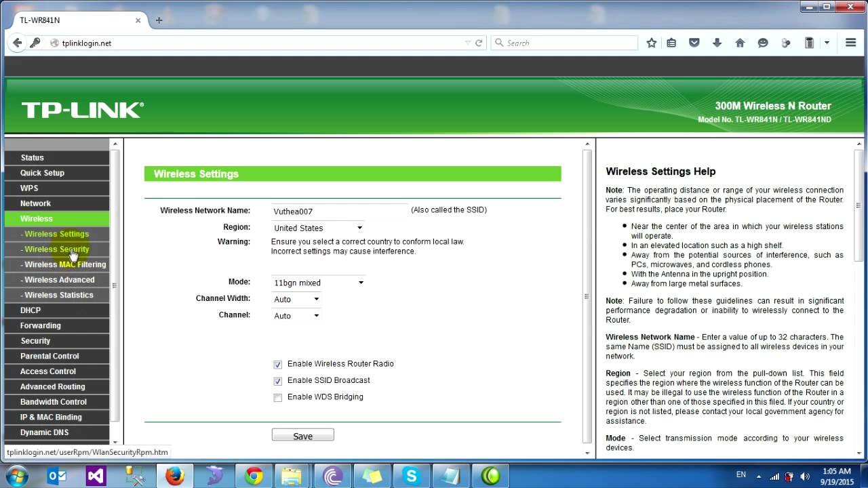Click the EN language indicator in taskbar
This screenshot has height=488, width=868.
pyautogui.click(x=741, y=474)
